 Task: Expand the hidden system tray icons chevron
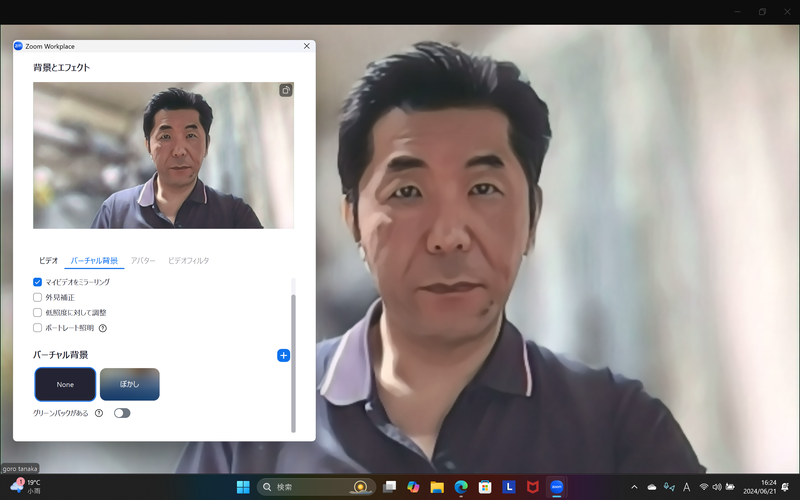click(634, 487)
